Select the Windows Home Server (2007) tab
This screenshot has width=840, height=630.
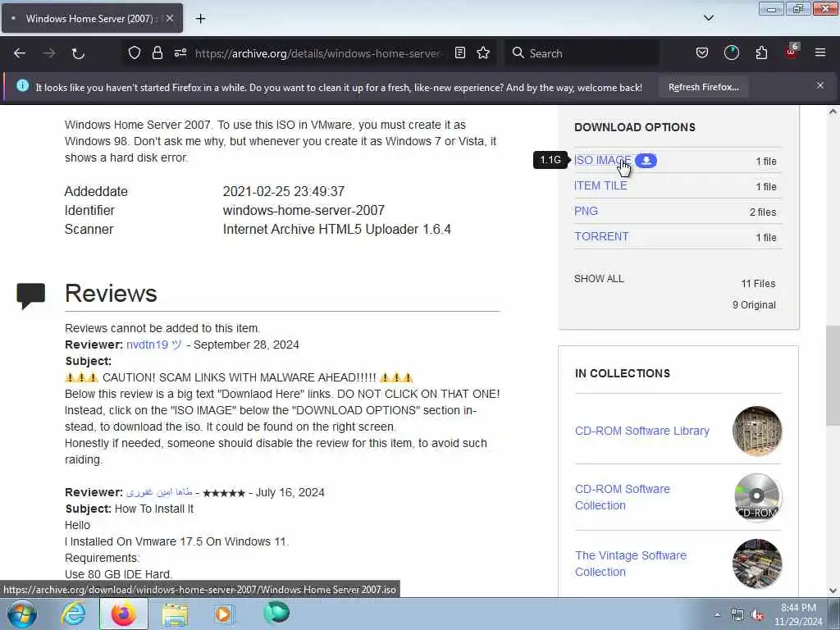pos(92,18)
